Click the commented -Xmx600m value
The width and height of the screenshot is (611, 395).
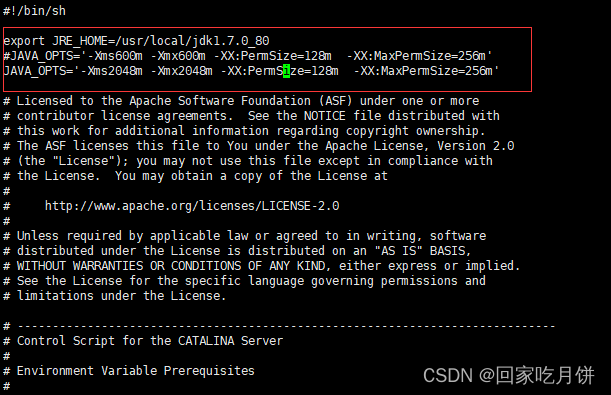[x=178, y=56]
